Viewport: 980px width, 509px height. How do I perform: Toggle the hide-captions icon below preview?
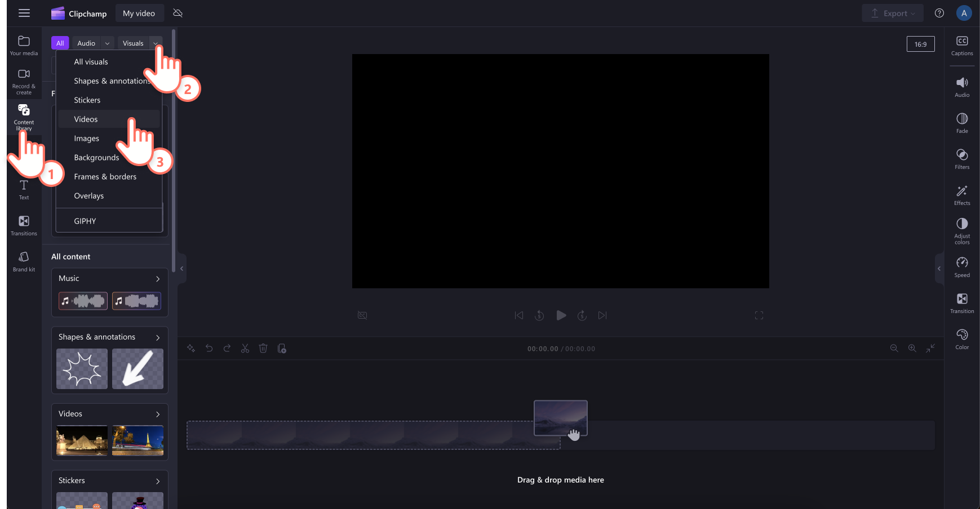(x=362, y=315)
